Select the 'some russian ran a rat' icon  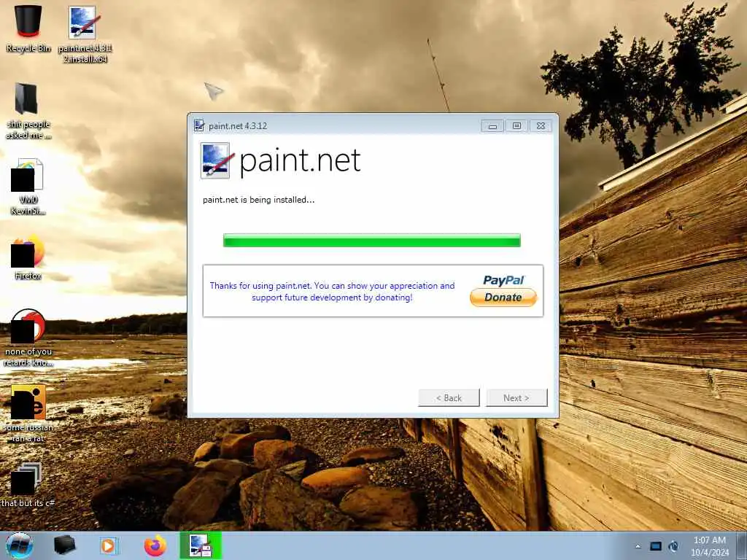coord(28,413)
